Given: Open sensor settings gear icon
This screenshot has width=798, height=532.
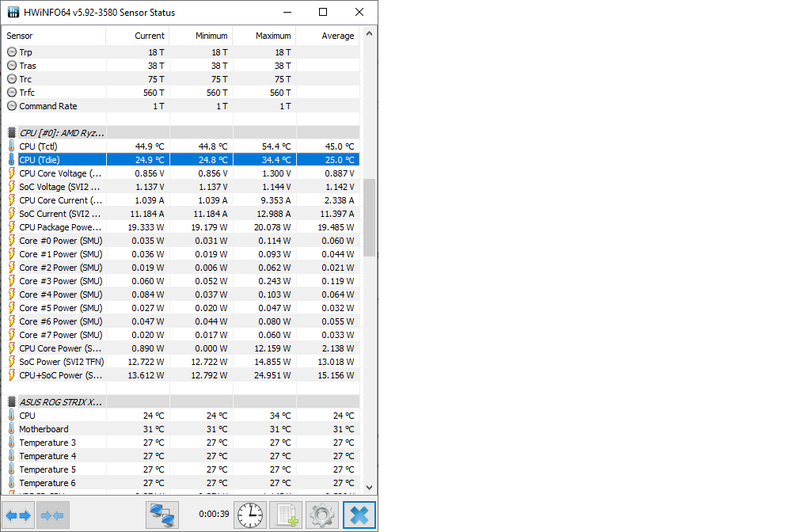Looking at the screenshot, I should point(321,515).
